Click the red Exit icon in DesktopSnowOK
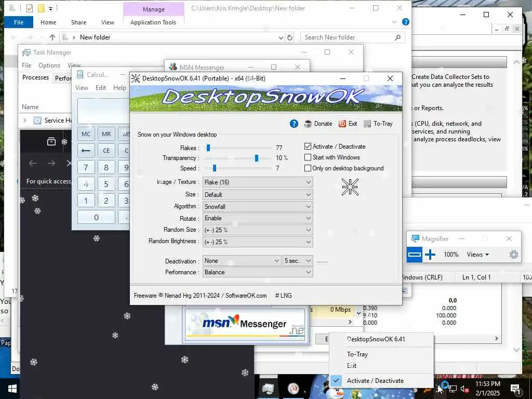The width and height of the screenshot is (532, 399). [x=342, y=124]
